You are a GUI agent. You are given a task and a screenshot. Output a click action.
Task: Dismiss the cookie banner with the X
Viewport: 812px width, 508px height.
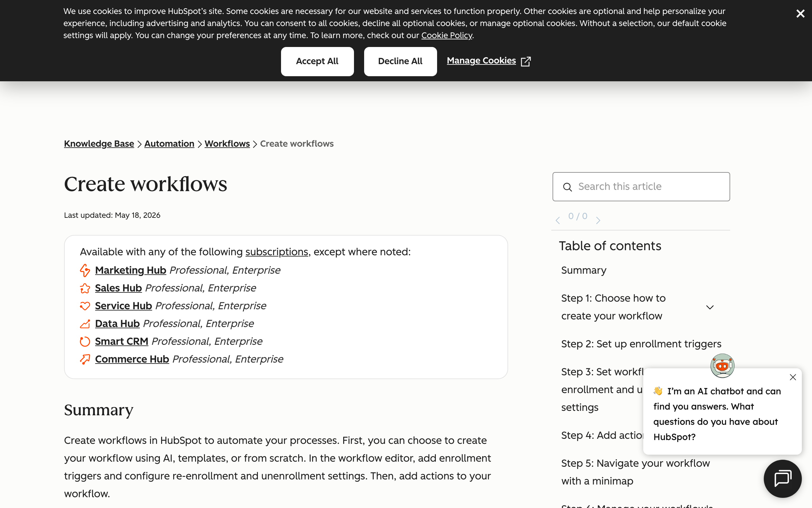click(x=800, y=14)
